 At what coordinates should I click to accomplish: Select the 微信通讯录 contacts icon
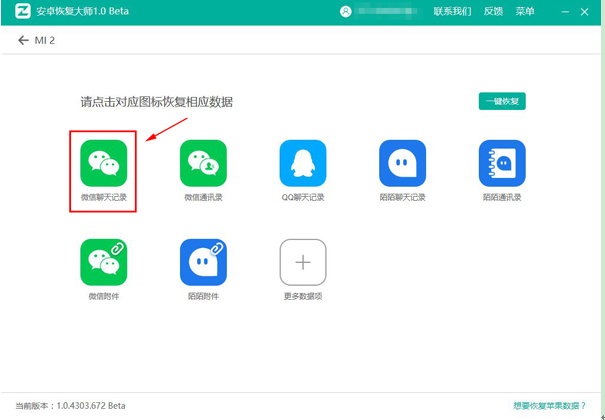coord(203,163)
